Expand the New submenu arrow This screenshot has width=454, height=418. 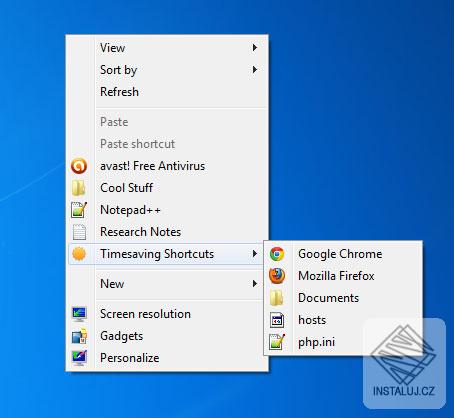[255, 284]
